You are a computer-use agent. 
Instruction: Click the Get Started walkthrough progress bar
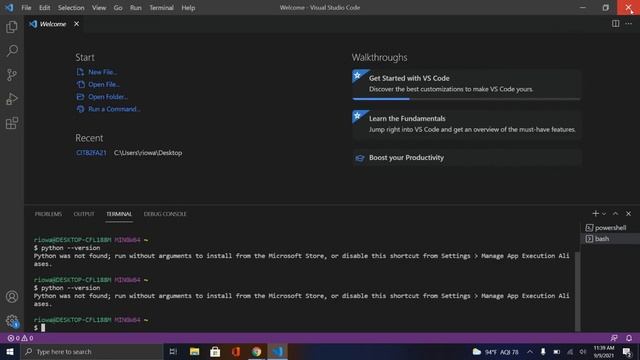tap(466, 99)
